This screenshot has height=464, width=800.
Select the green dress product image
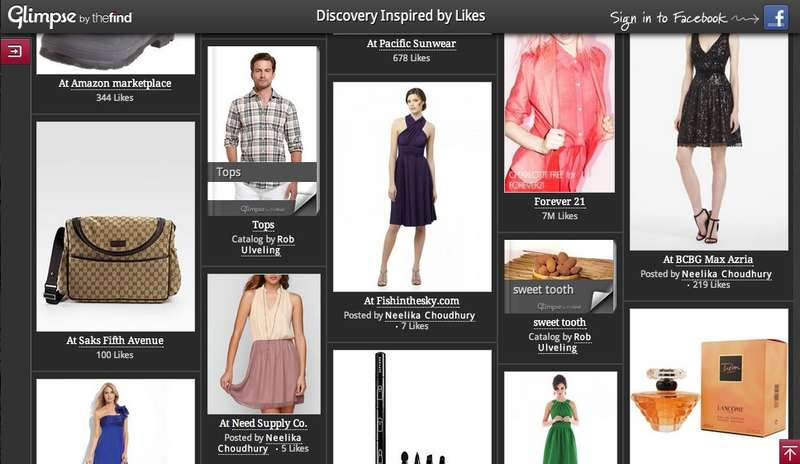560,418
